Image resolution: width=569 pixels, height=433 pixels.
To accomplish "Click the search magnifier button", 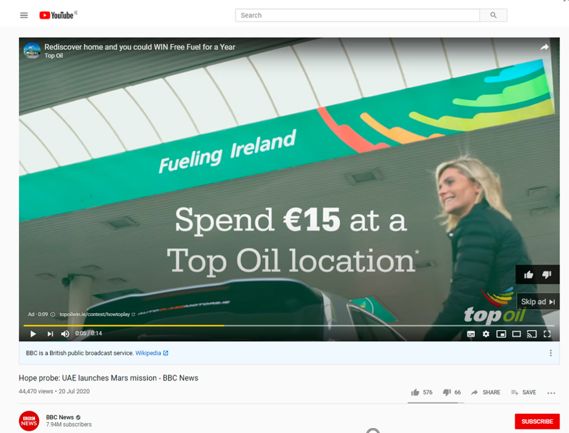I will [x=493, y=15].
